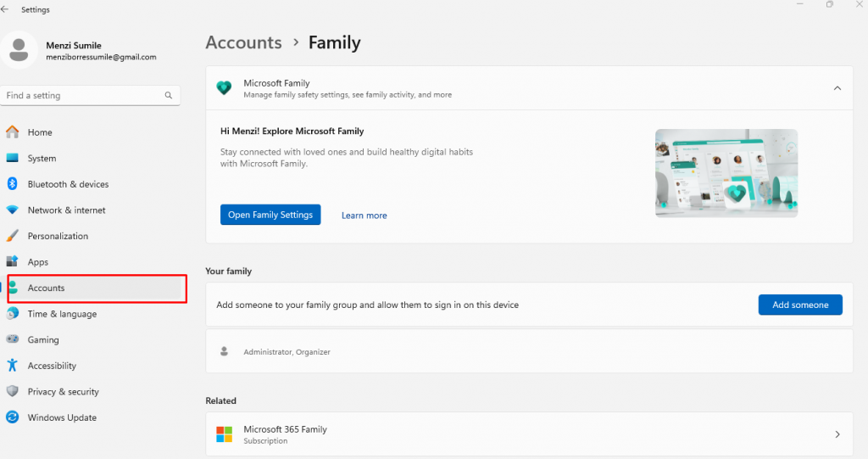The width and height of the screenshot is (868, 459).
Task: Select Time & language
Action: click(62, 314)
